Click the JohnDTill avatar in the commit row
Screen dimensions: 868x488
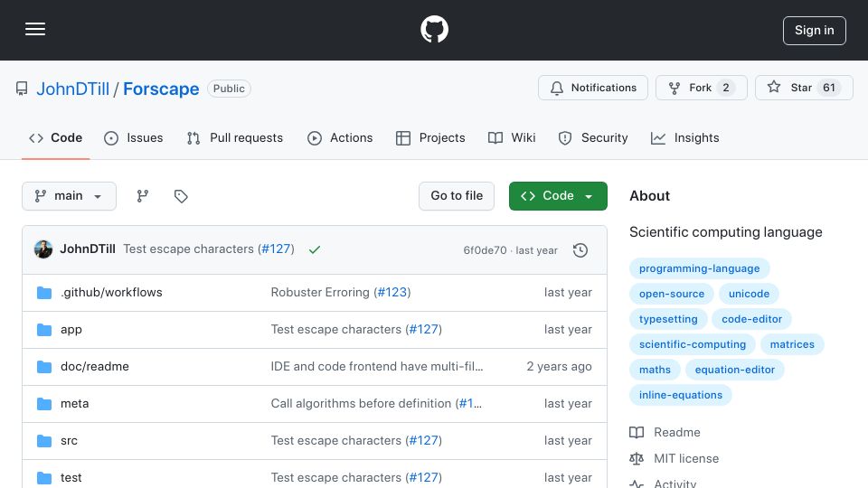pyautogui.click(x=43, y=249)
